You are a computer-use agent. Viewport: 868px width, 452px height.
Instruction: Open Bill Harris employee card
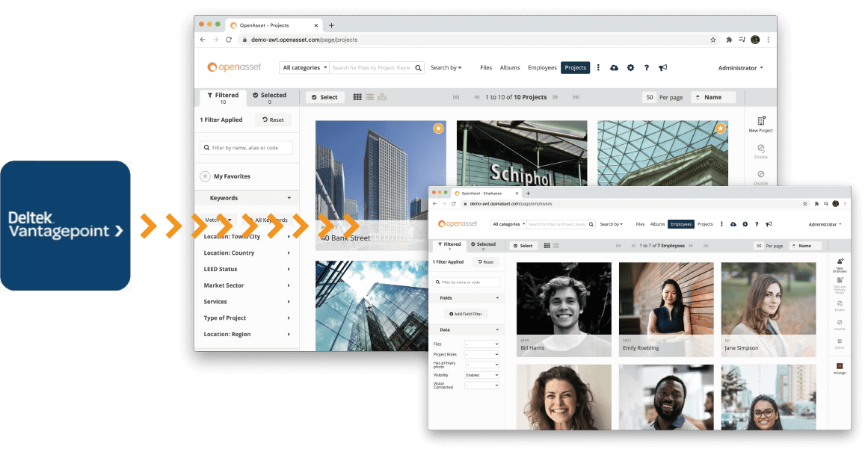(564, 309)
